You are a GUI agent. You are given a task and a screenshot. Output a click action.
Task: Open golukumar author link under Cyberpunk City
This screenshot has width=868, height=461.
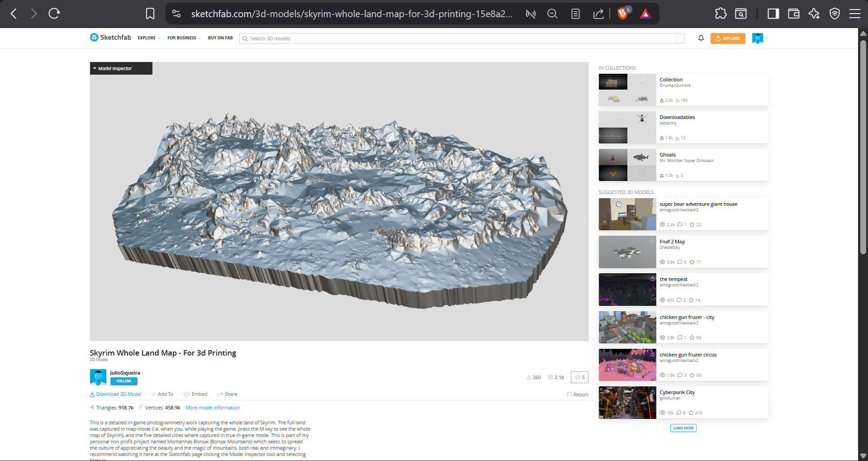click(x=670, y=398)
